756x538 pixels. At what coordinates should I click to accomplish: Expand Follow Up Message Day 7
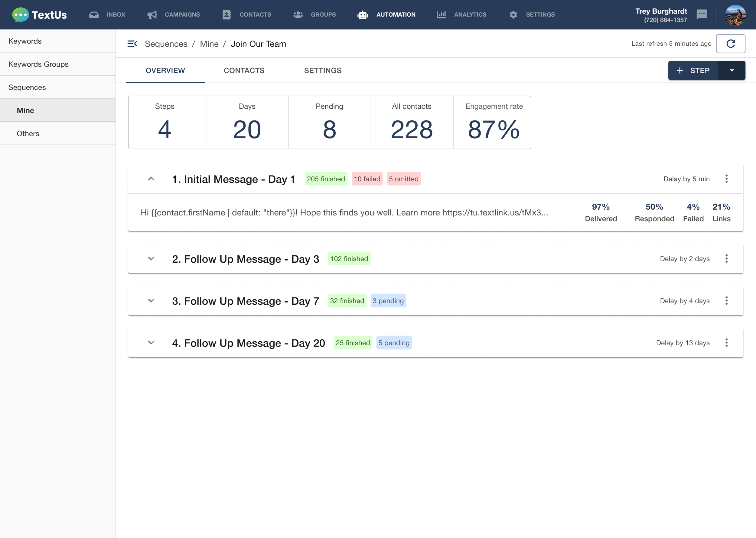[x=151, y=301]
